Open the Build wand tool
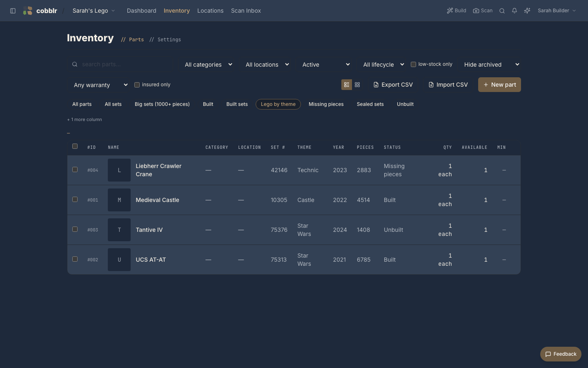 (x=457, y=11)
